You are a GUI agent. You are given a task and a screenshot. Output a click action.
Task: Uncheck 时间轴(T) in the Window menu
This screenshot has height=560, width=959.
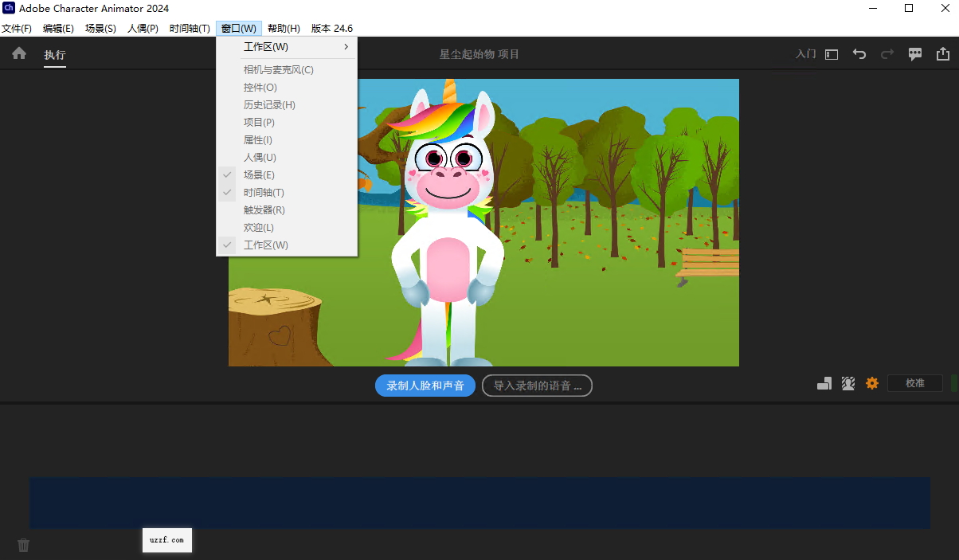pos(263,192)
